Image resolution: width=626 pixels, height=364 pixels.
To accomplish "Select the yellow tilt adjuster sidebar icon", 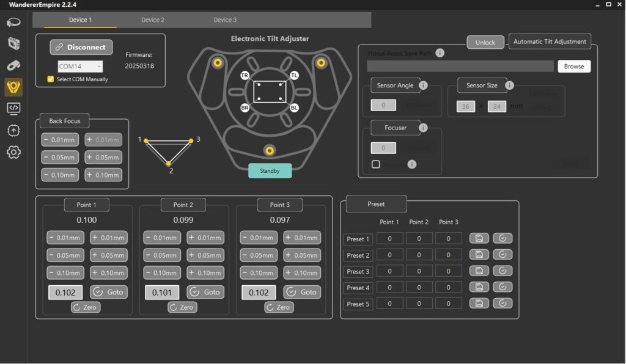I will (x=13, y=87).
